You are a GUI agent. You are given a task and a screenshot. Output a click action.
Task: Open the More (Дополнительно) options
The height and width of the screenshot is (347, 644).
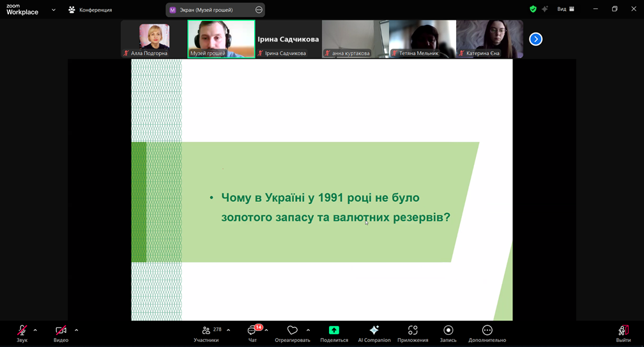click(487, 333)
